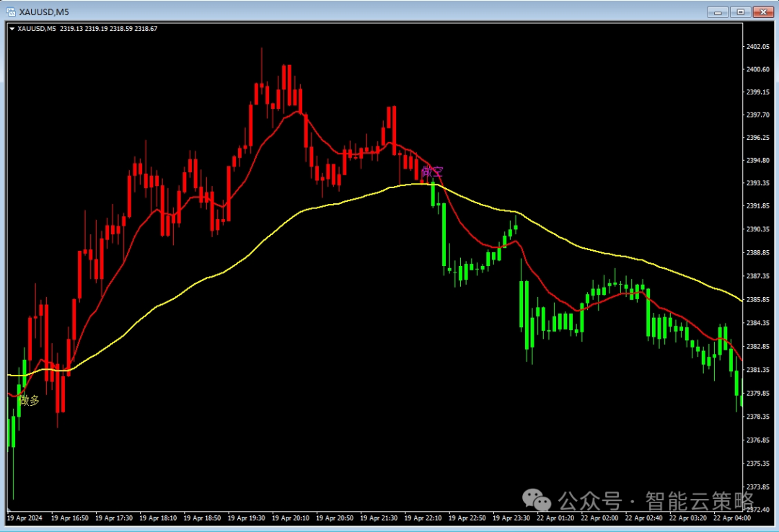Click the 19 Apr 2024 time axis label
Viewport: 779px width, 532px height.
click(x=25, y=518)
